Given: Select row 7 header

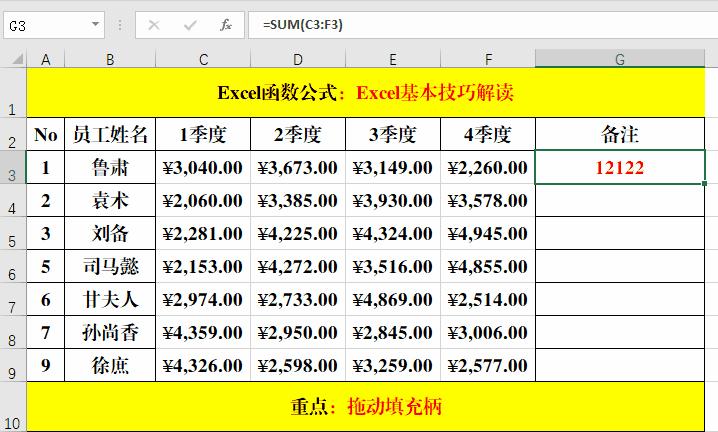Looking at the screenshot, I should pyautogui.click(x=13, y=299).
